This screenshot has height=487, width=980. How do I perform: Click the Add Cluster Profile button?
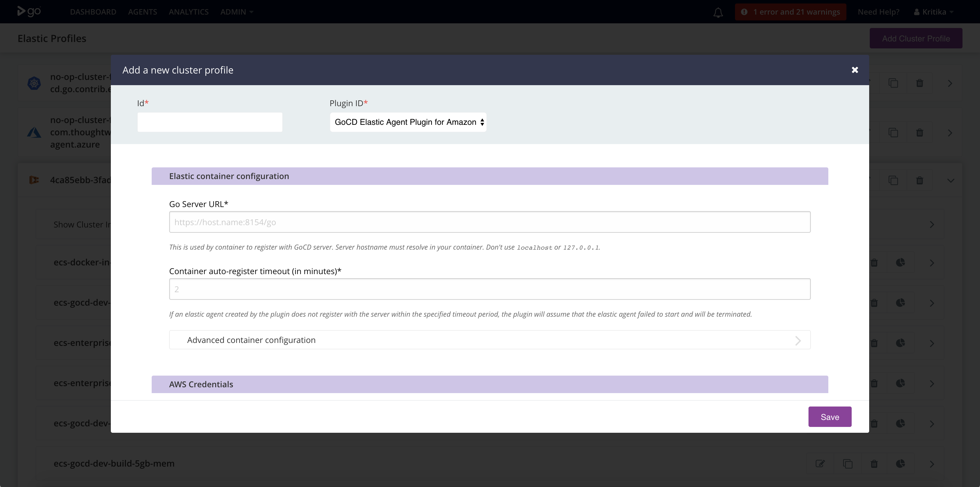pyautogui.click(x=916, y=38)
